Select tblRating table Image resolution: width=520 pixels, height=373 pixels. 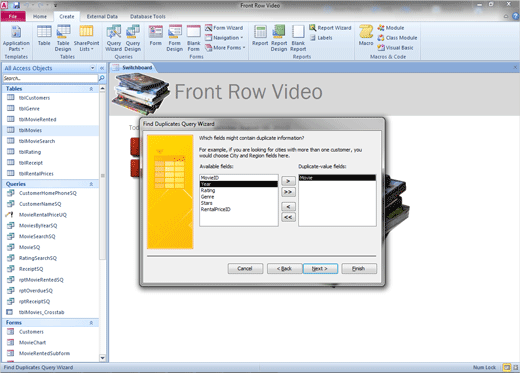coord(51,152)
